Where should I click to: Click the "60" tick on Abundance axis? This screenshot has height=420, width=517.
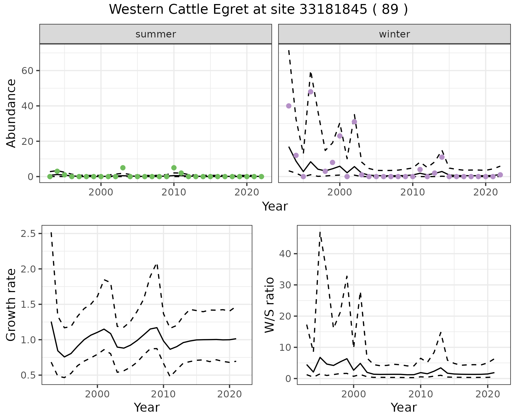pyautogui.click(x=27, y=71)
